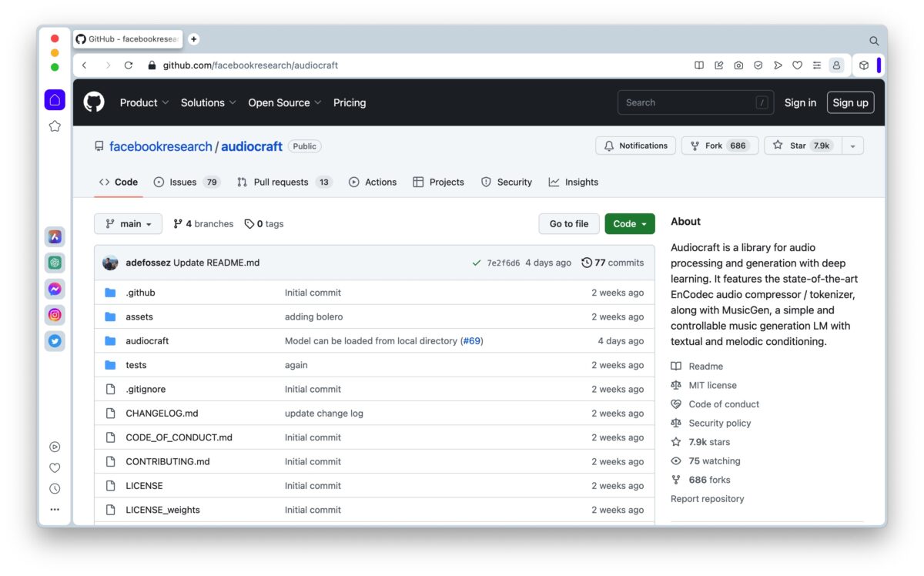The image size is (924, 576).
Task: Click the edit/pencil icon in address bar
Action: tap(719, 65)
